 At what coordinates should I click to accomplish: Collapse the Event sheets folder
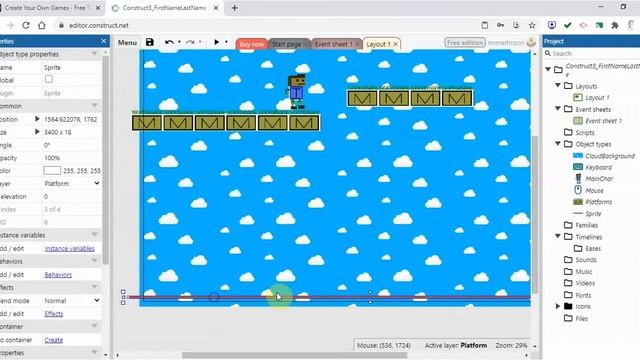click(x=558, y=109)
